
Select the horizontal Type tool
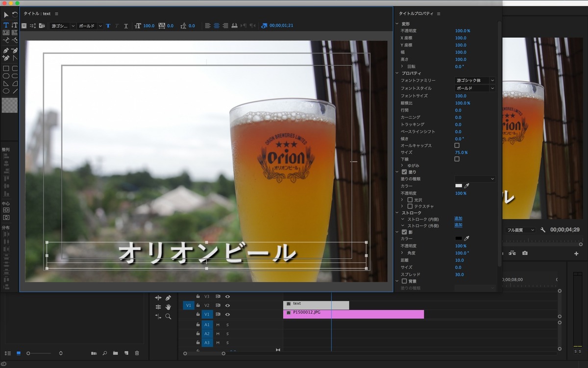(x=6, y=25)
